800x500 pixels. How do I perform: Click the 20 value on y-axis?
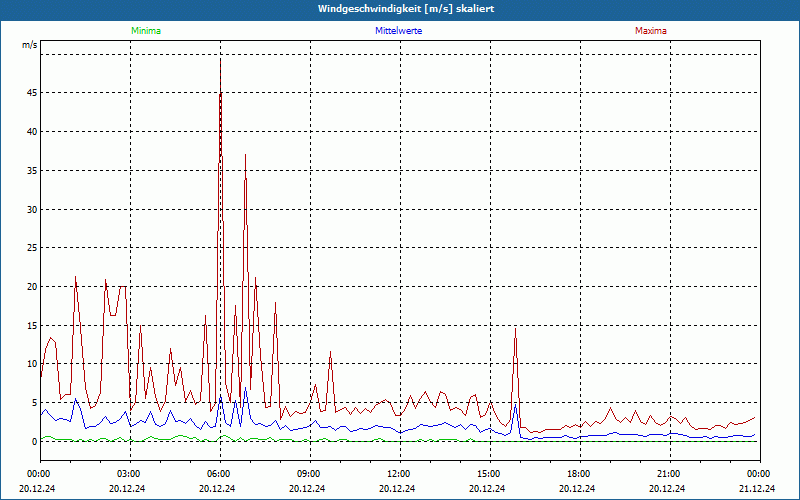pos(31,287)
